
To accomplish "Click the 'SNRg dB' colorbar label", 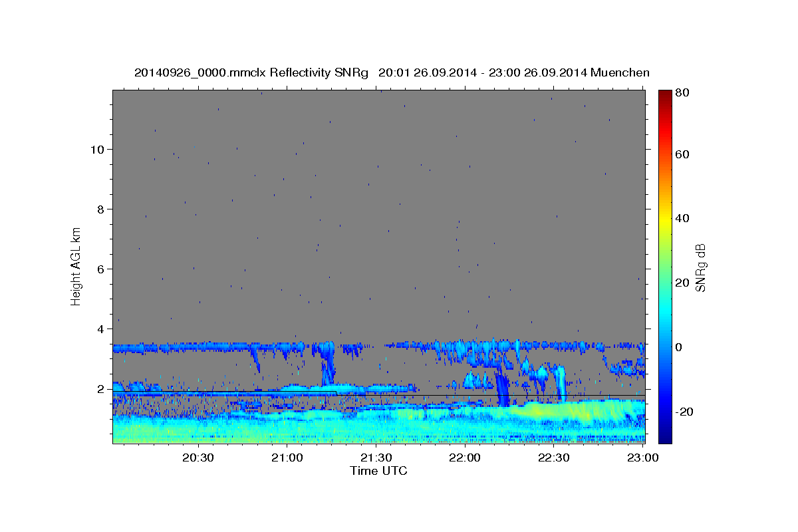I will [700, 267].
